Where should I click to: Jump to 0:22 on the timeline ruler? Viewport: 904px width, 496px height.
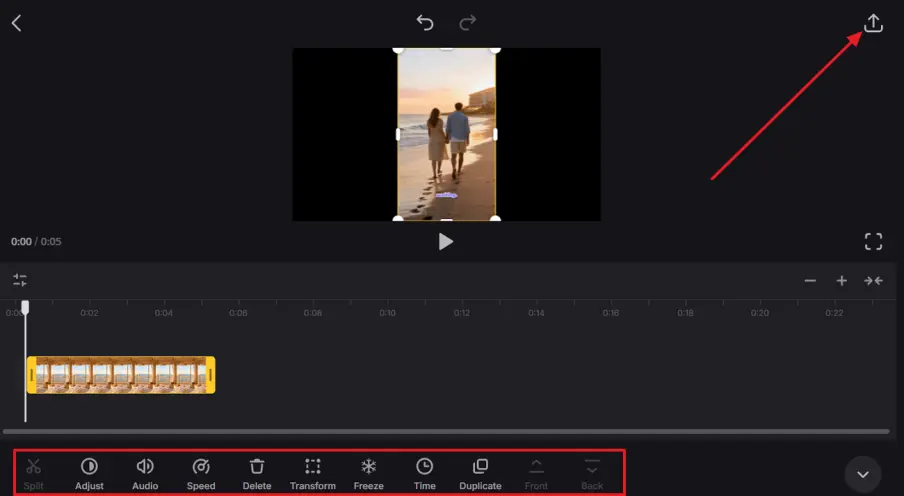pyautogui.click(x=834, y=313)
